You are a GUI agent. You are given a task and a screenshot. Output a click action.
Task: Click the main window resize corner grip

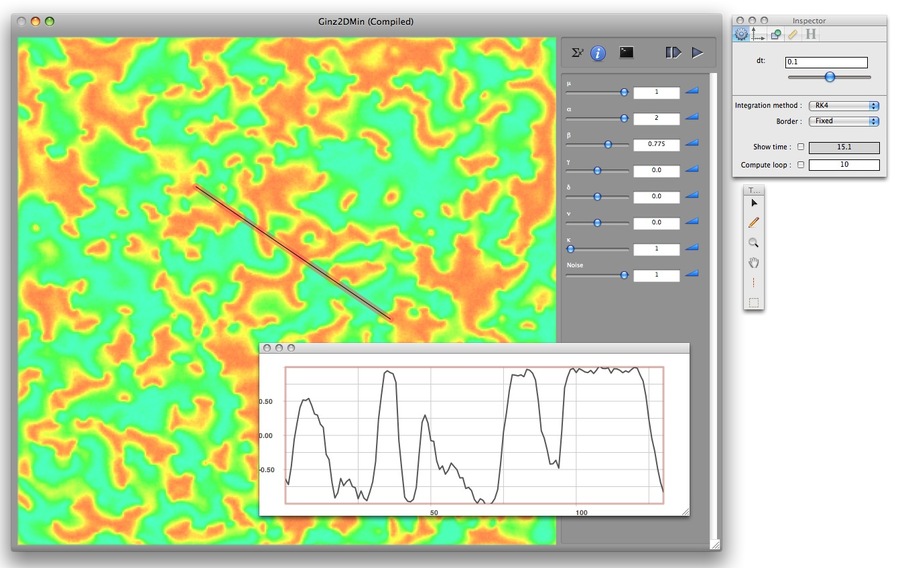pos(715,544)
